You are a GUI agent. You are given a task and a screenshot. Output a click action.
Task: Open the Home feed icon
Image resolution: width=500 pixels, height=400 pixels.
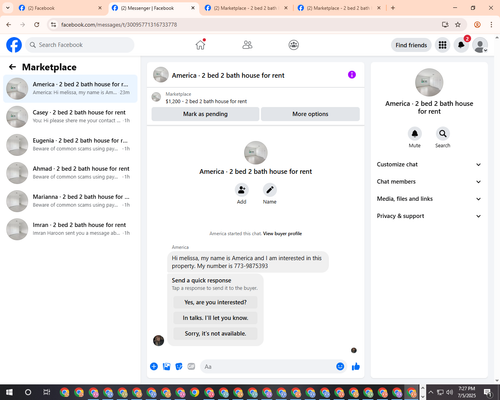tap(200, 45)
